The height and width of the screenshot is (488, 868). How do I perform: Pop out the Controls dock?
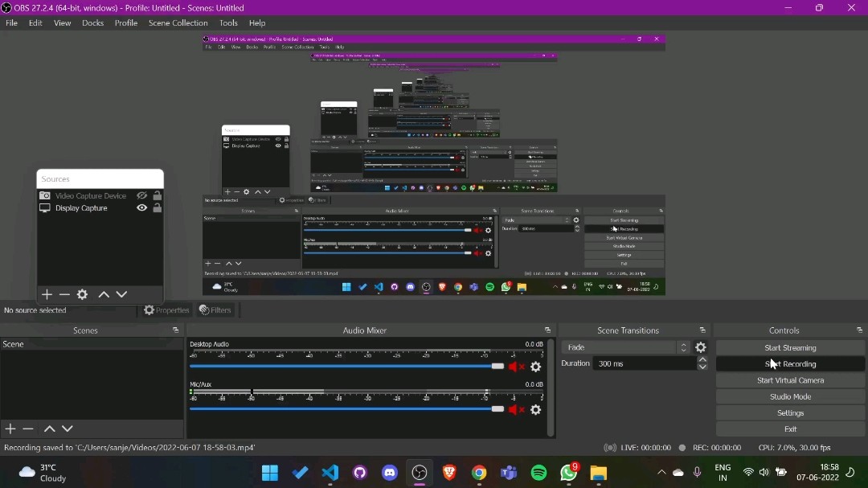859,330
